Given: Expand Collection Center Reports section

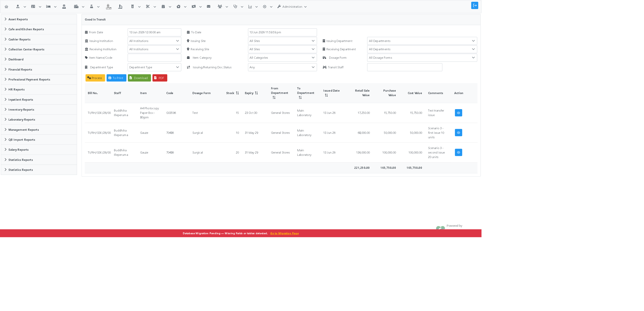Looking at the screenshot, I should [39, 49].
